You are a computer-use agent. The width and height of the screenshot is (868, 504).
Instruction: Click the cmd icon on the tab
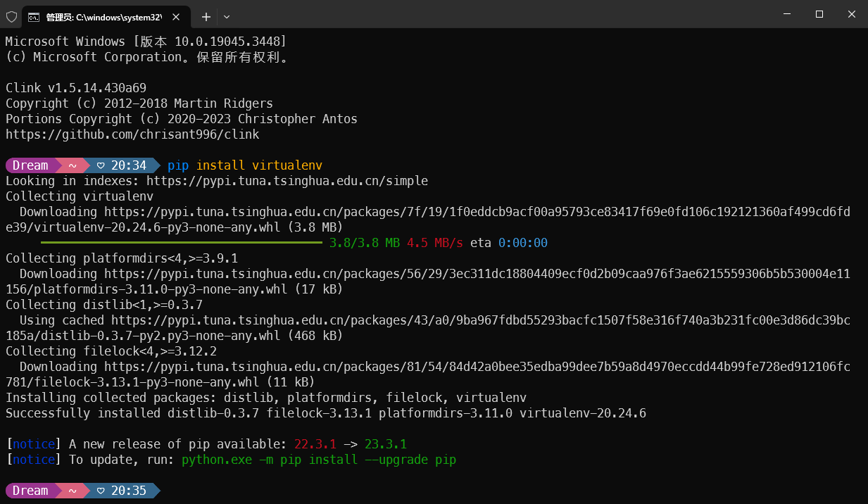tap(33, 16)
